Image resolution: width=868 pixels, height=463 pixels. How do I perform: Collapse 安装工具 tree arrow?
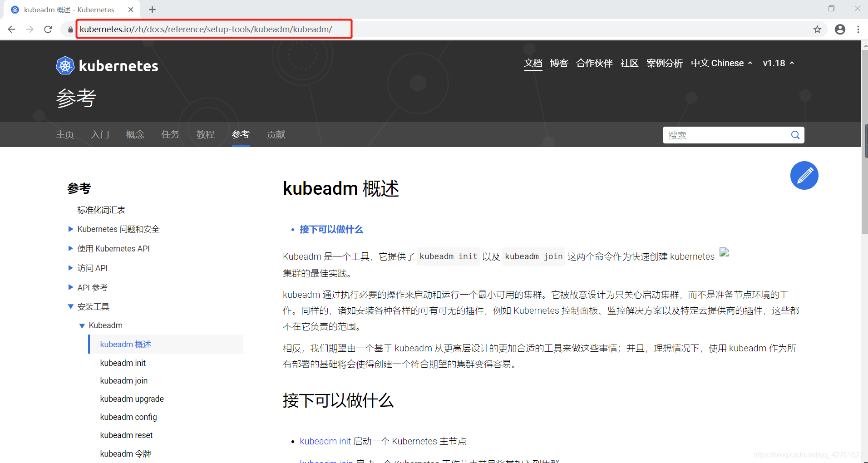click(70, 307)
